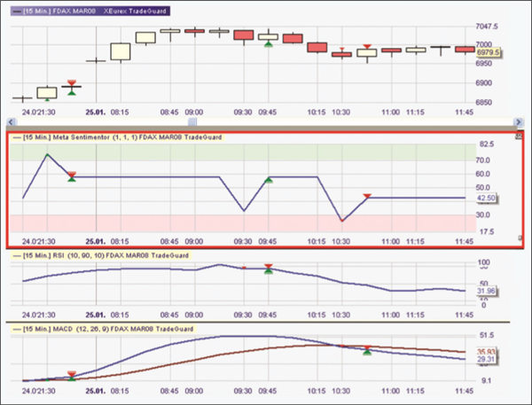
Task: Click the crossover marker on MACD near 10:45
Action: 367,350
